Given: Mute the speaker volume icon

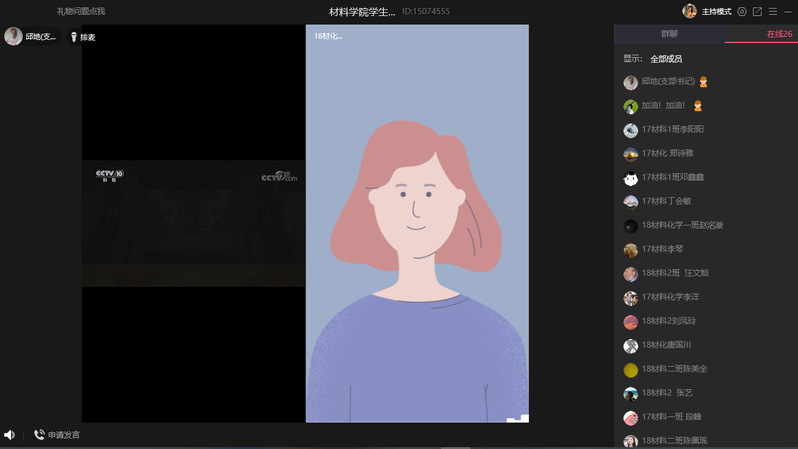Looking at the screenshot, I should click(10, 435).
